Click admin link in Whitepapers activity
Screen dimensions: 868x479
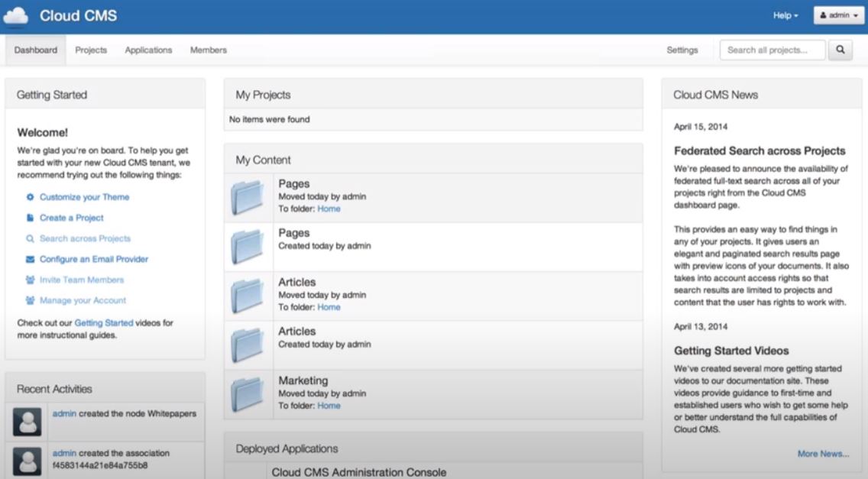[64, 413]
